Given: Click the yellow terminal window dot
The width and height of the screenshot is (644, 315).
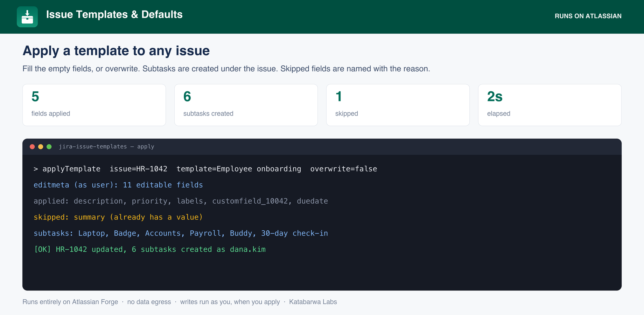Looking at the screenshot, I should 41,147.
